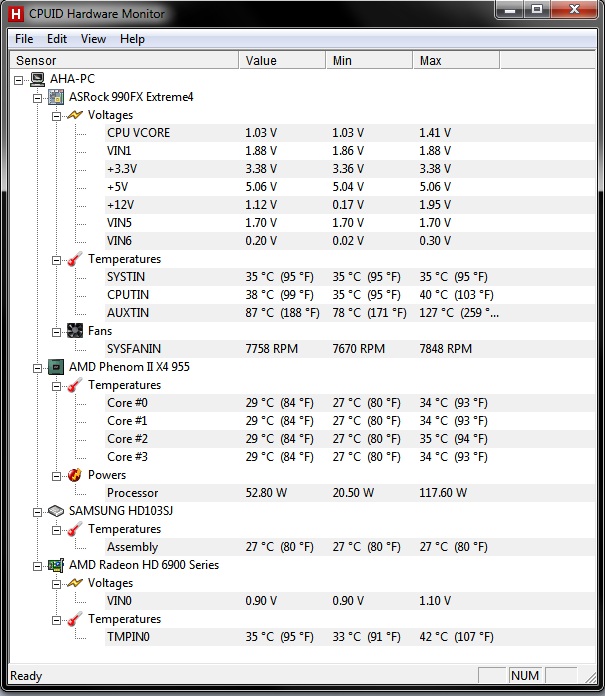
Task: Collapse the motherboard Temperatures node
Action: pyautogui.click(x=56, y=260)
